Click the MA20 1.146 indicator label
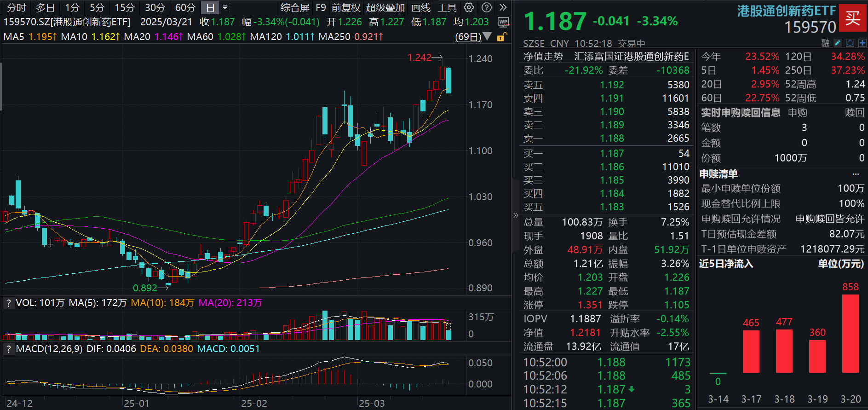Screen dimensions: 868x410 point(154,36)
